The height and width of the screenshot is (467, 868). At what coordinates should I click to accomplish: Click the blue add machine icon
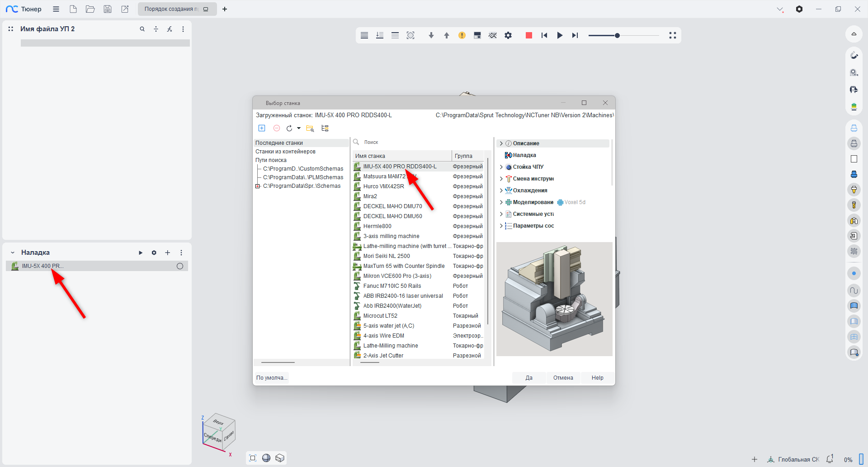[x=262, y=128]
